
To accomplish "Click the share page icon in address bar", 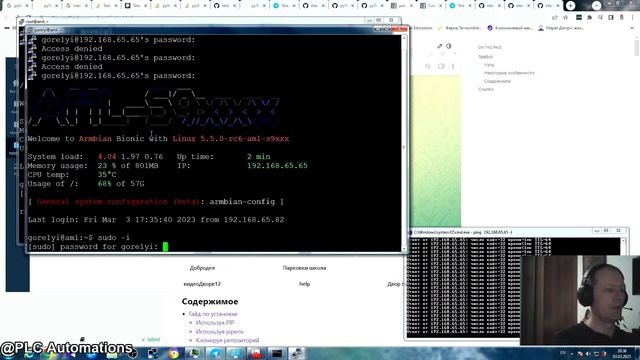I will 554,18.
